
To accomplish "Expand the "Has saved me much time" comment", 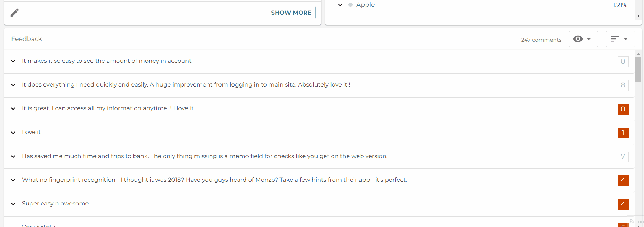I will [x=13, y=157].
